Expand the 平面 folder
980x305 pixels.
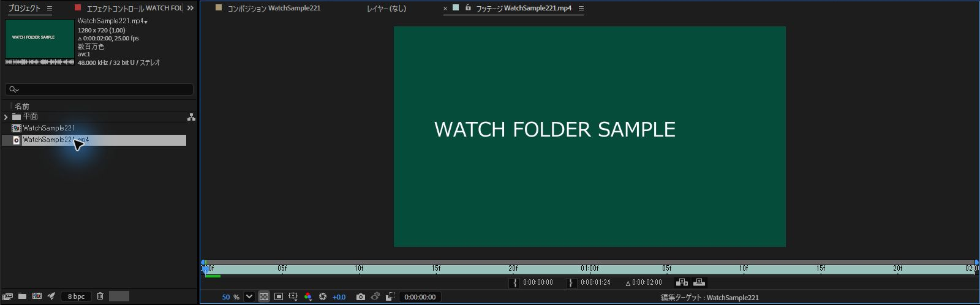(x=6, y=116)
